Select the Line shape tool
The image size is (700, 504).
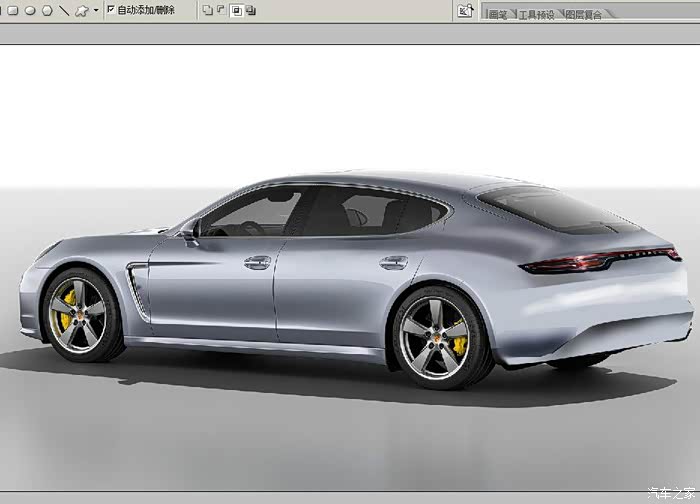64,10
